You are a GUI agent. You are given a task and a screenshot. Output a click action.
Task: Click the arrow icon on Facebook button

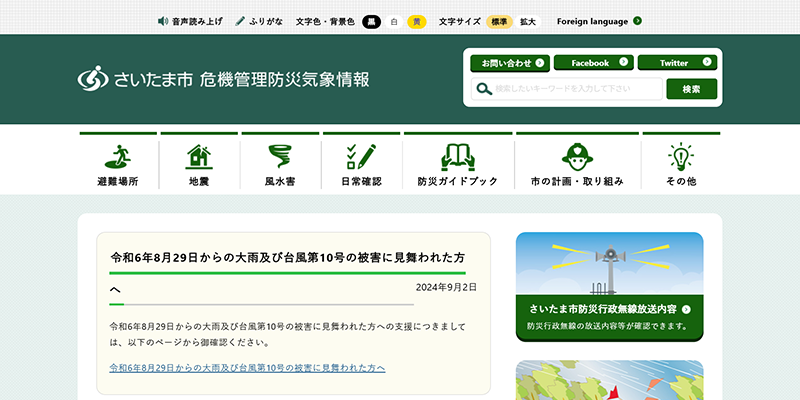click(623, 62)
